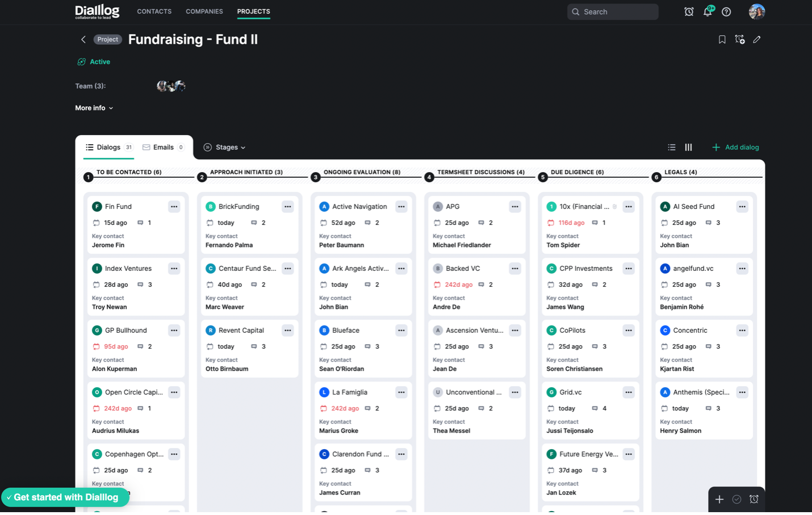The height and width of the screenshot is (515, 812).
Task: Open options menu for BrickFunding card
Action: (x=288, y=207)
